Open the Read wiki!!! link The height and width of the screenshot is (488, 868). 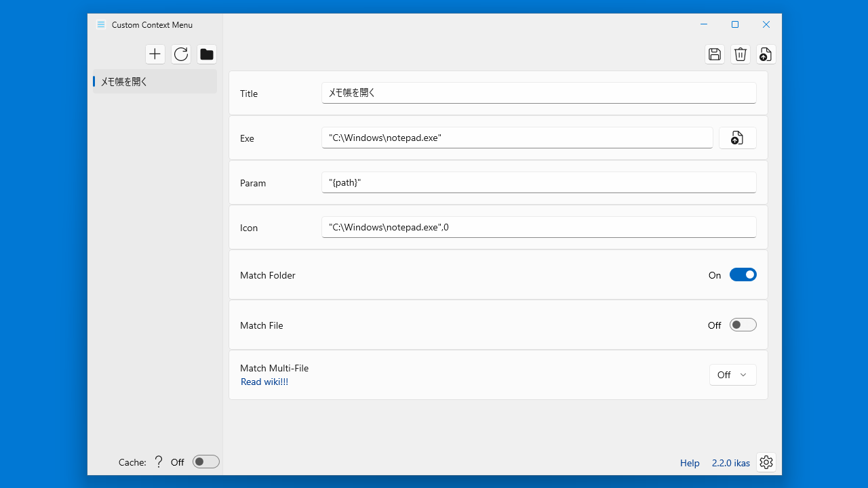tap(264, 382)
